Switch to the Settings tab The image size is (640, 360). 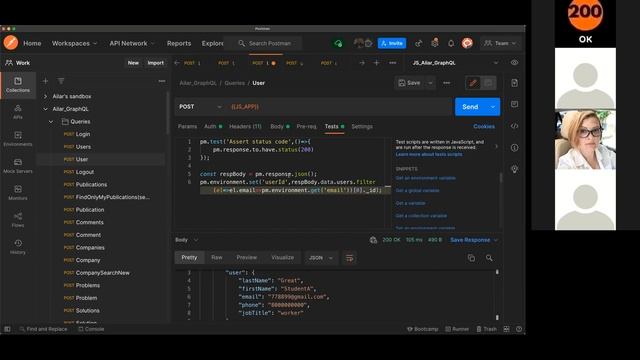(x=362, y=127)
